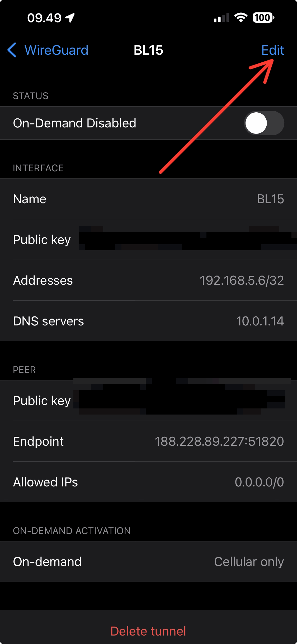Open Edit for the BL15 tunnel
Viewport: 297px width, 644px height.
click(x=272, y=50)
